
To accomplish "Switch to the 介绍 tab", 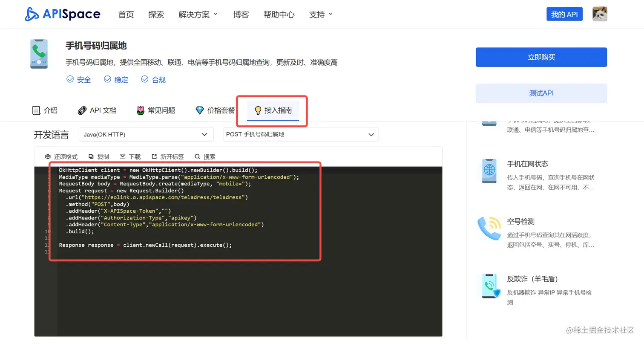I will coord(45,110).
